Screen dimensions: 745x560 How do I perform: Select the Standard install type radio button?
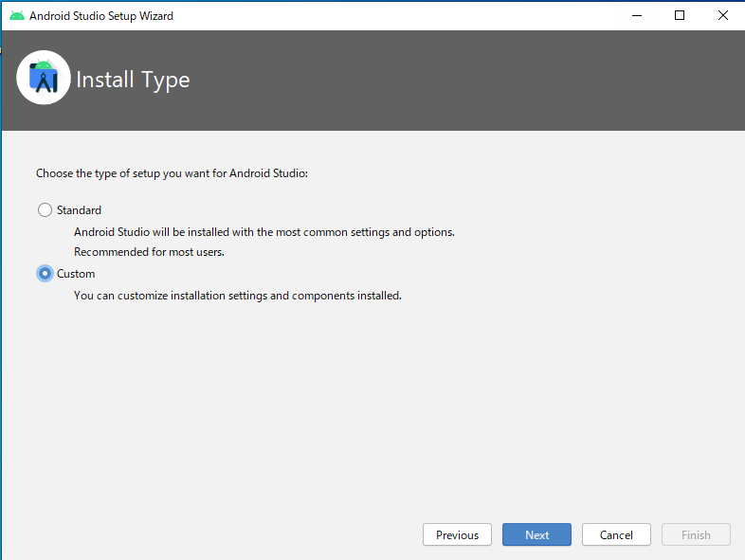(45, 210)
